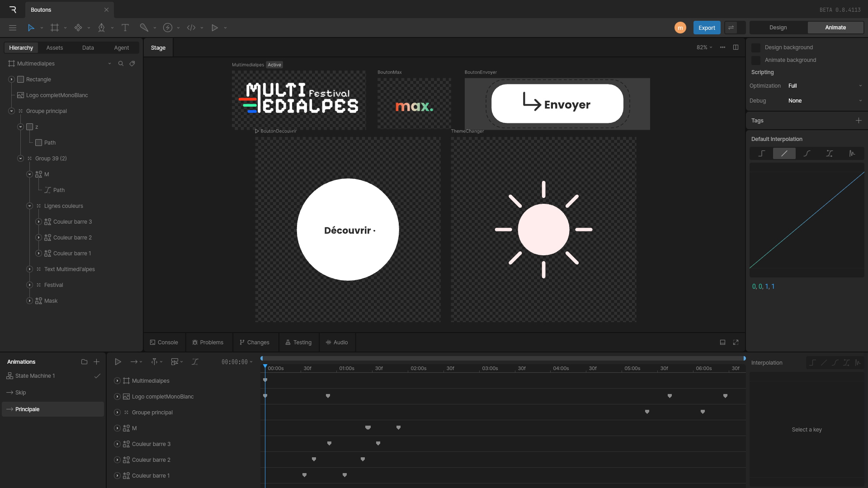
Task: Choose the linear default interpolation icon
Action: pos(784,154)
